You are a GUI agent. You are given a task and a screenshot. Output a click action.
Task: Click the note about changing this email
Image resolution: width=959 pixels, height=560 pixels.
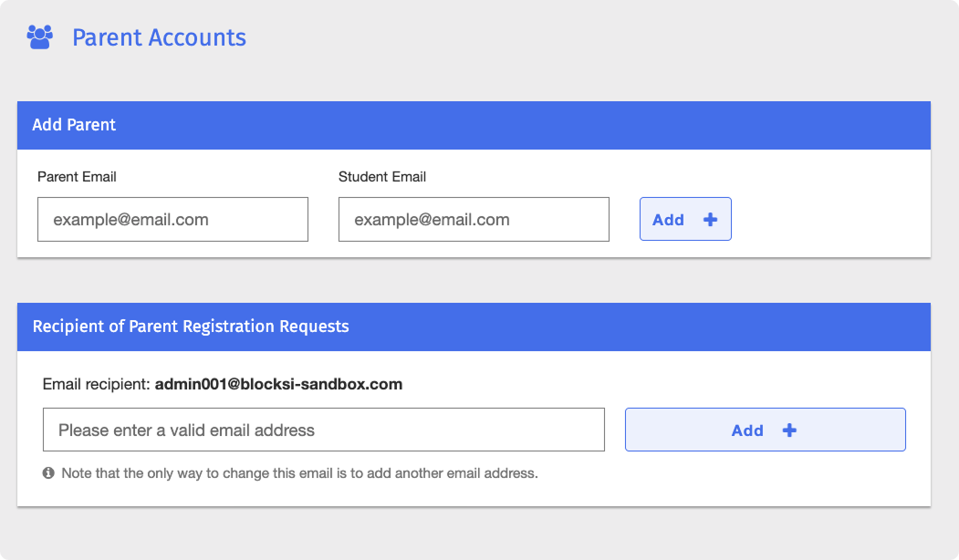[x=299, y=473]
